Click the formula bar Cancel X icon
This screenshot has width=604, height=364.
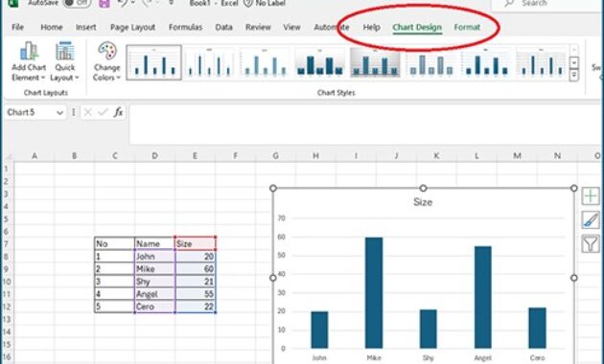tap(88, 112)
